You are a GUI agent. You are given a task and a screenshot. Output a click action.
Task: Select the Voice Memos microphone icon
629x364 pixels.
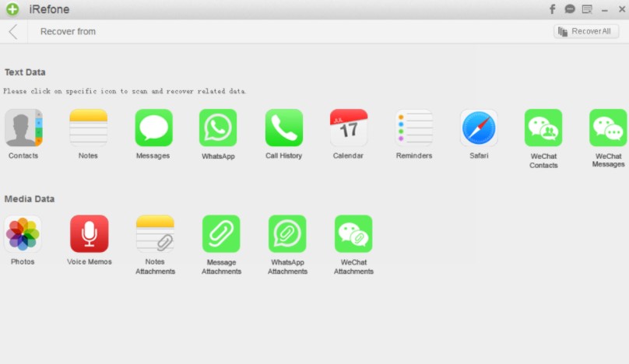click(89, 233)
